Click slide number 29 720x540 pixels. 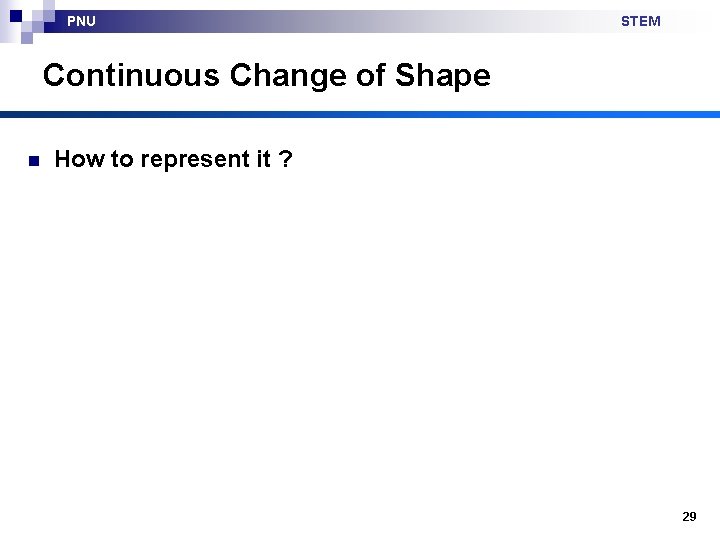[x=689, y=516]
